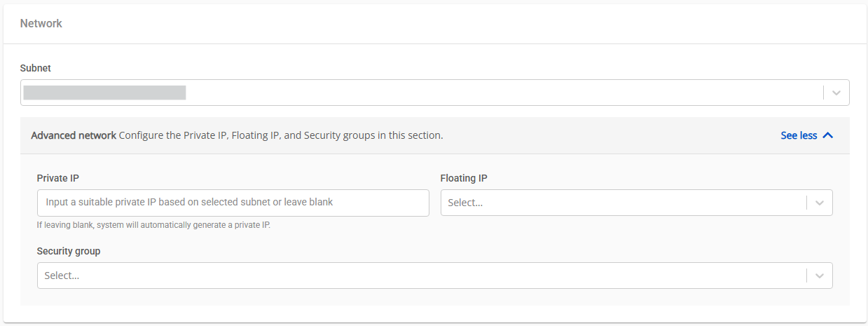Click the Floating IP label
Image resolution: width=868 pixels, height=326 pixels.
[x=464, y=178]
